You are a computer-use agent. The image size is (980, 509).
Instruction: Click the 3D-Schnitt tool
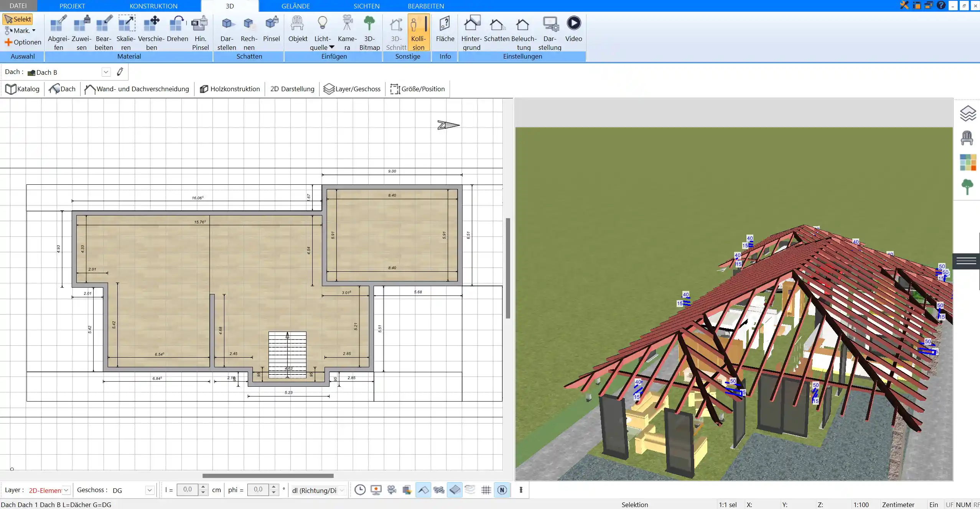[x=396, y=33]
